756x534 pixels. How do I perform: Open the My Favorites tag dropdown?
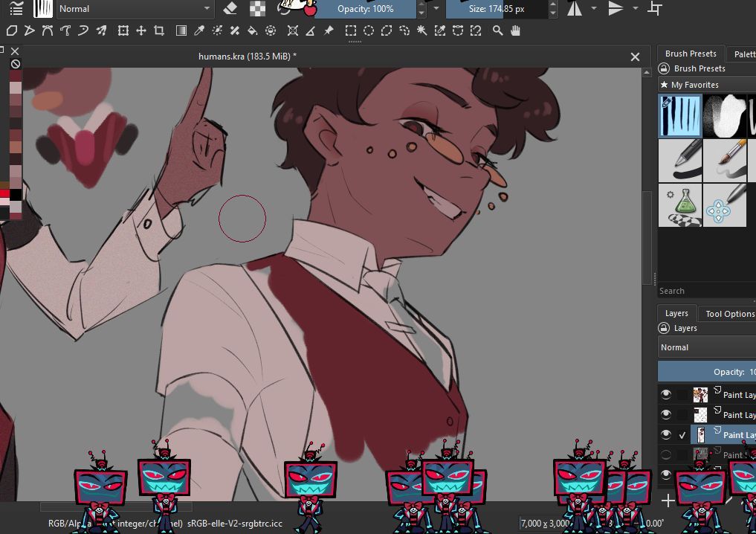pyautogui.click(x=707, y=85)
